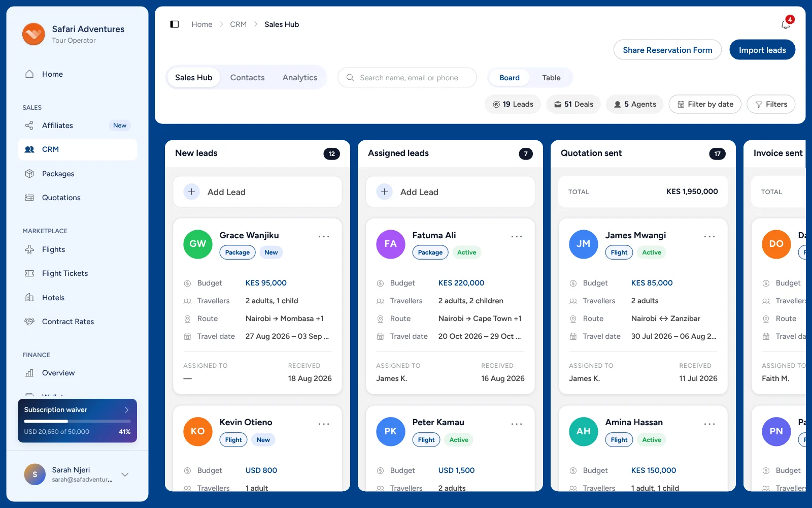This screenshot has width=812, height=508.
Task: Click Share Reservation Form button
Action: point(667,50)
